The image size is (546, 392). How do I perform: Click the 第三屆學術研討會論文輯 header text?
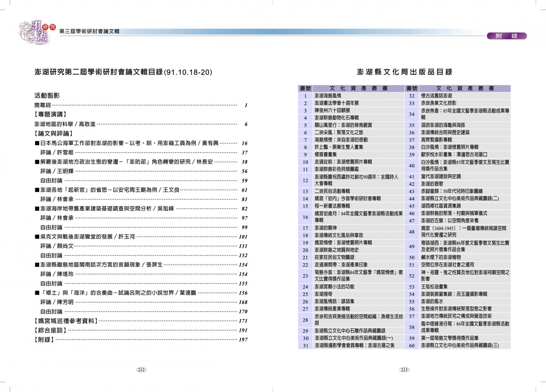(89, 31)
